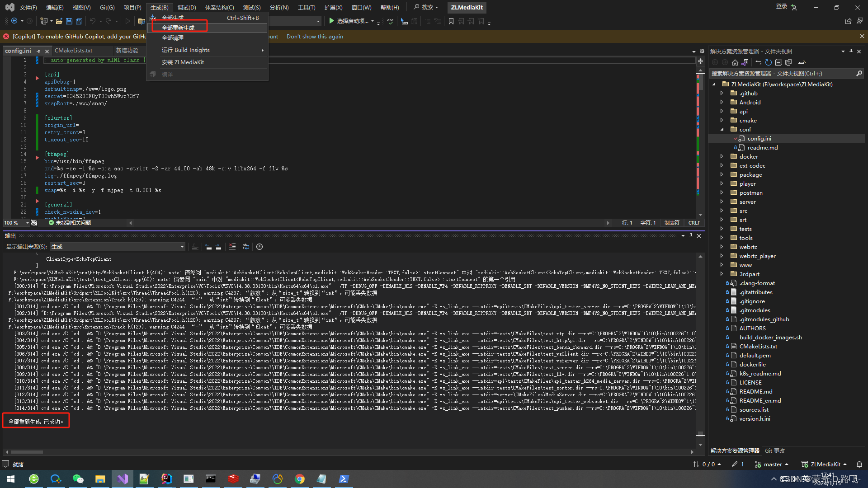The height and width of the screenshot is (488, 868).
Task: Switch to the CMakeLists.txt editor tab
Action: (x=74, y=51)
